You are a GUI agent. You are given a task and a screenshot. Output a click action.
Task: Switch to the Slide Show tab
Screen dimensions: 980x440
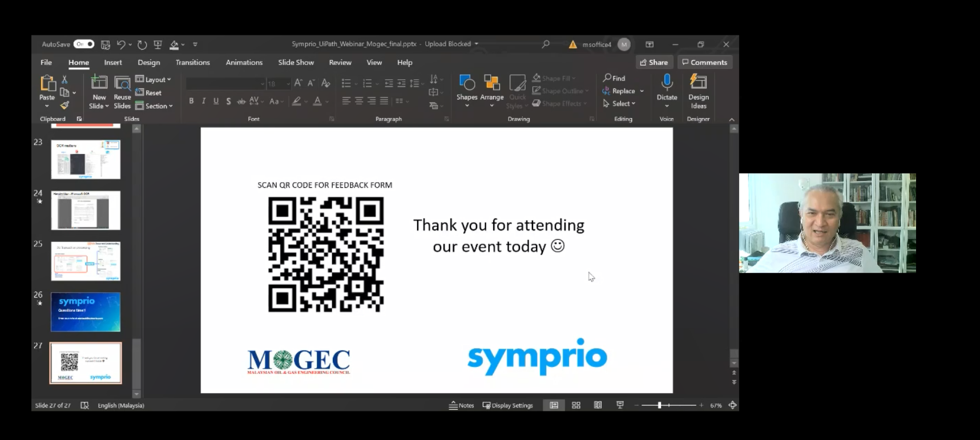click(x=296, y=62)
